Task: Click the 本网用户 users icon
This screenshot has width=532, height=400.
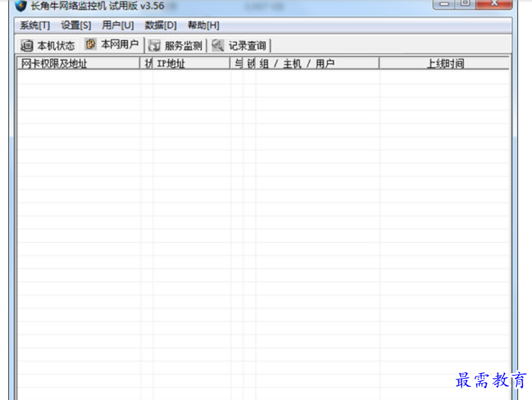Action: (91, 44)
